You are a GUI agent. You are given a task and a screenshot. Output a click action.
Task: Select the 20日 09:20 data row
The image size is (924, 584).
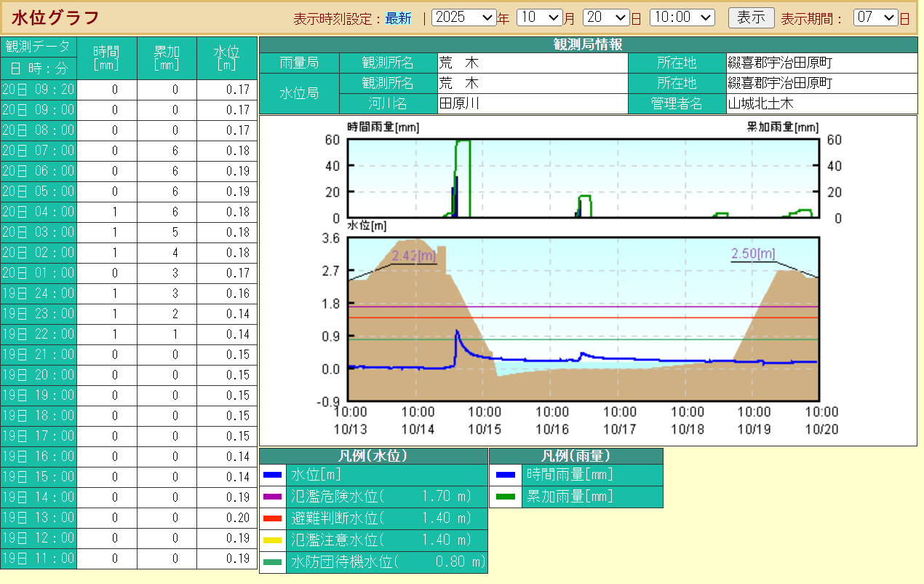(38, 90)
